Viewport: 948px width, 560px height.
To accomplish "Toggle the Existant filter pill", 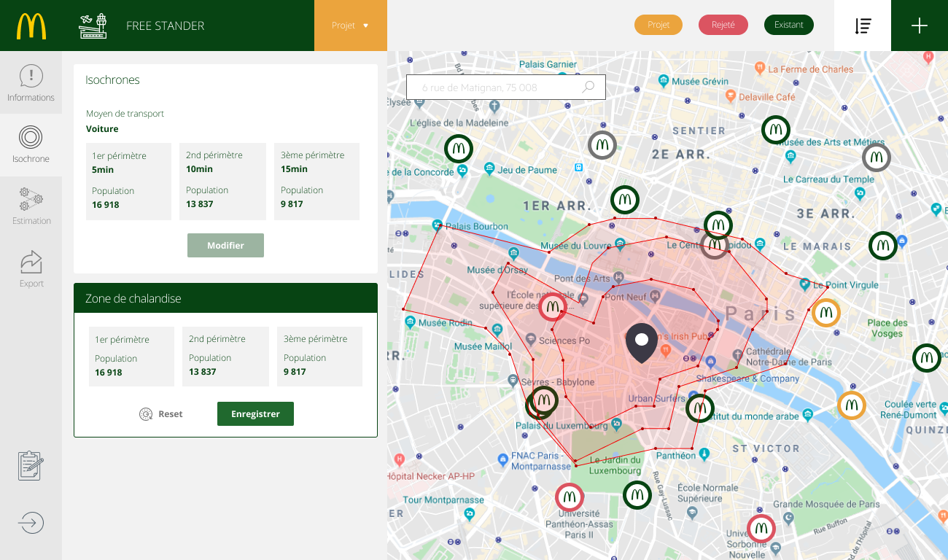I will pos(789,25).
